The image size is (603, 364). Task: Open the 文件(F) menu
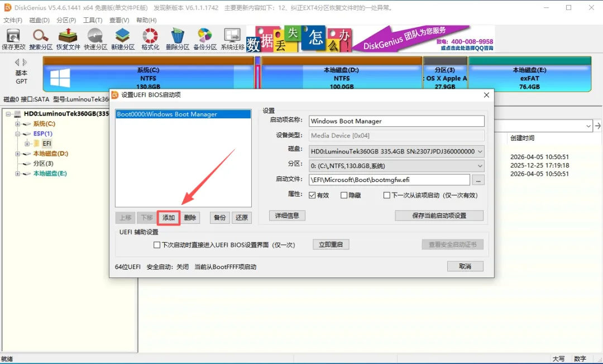pyautogui.click(x=13, y=20)
